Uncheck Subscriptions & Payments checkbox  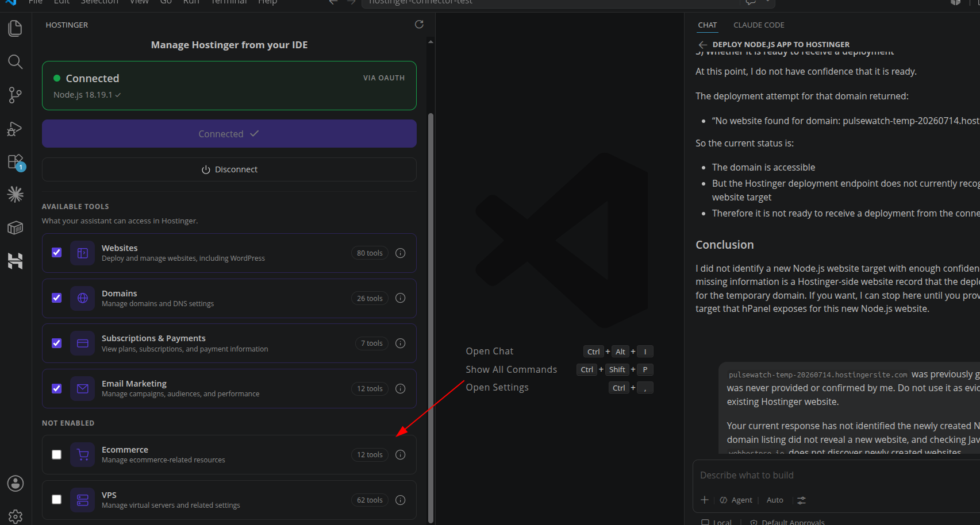pos(56,343)
